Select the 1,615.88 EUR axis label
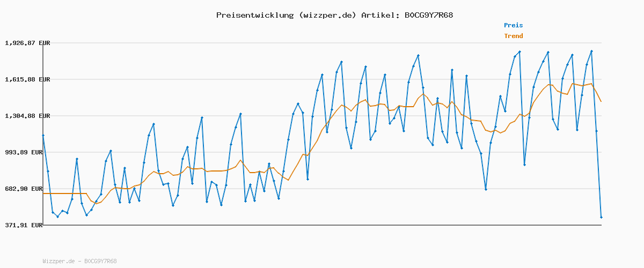Viewport: 644px width, 268px height. (x=27, y=79)
